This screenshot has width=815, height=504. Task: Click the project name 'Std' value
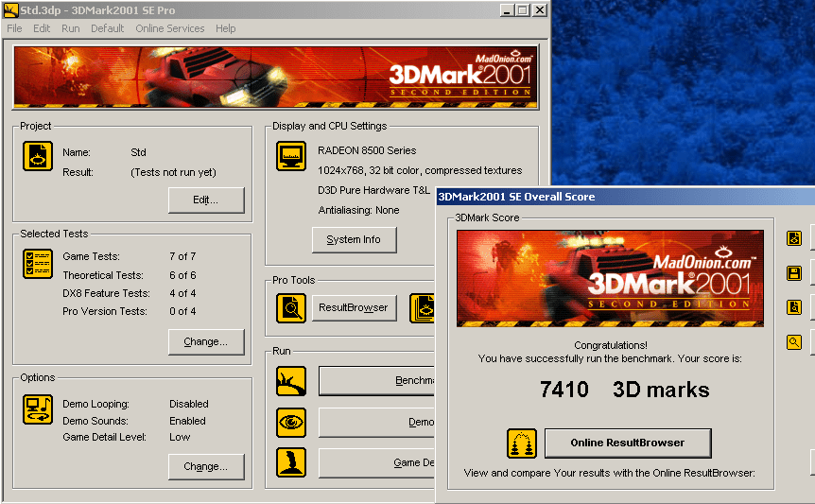tap(138, 153)
